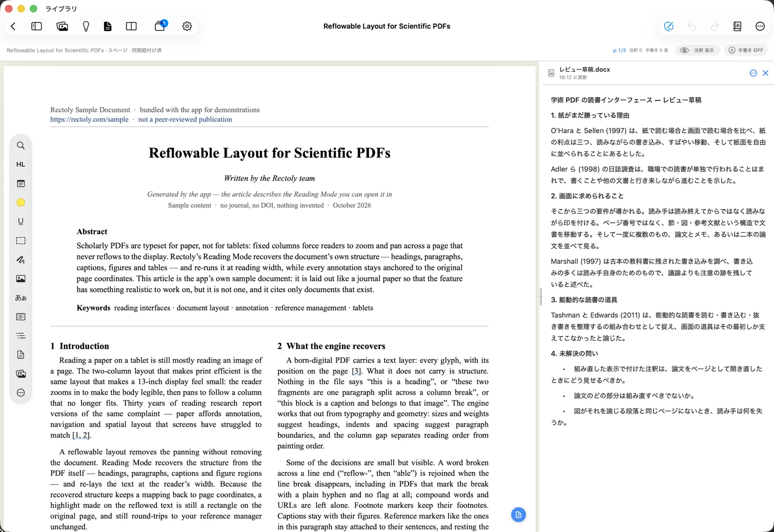This screenshot has height=532, width=774.
Task: Open left toolbar more options
Action: click(x=21, y=393)
